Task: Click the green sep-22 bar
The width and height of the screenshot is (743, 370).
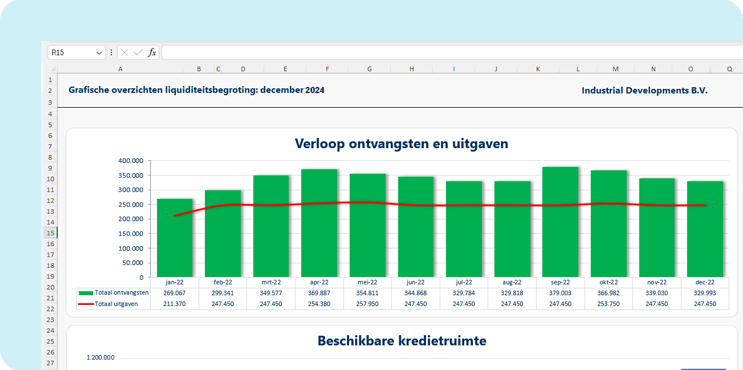Action: (x=561, y=222)
